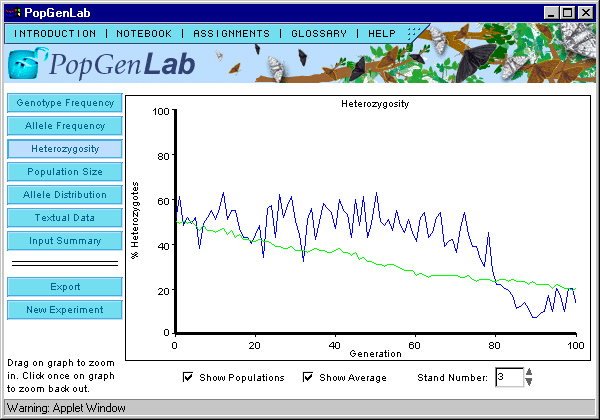Click the Export button
This screenshot has width=600, height=420.
click(65, 287)
